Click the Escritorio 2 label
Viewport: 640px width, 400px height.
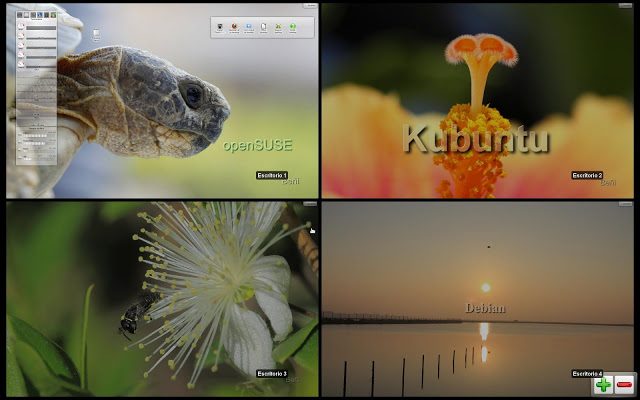tap(587, 175)
